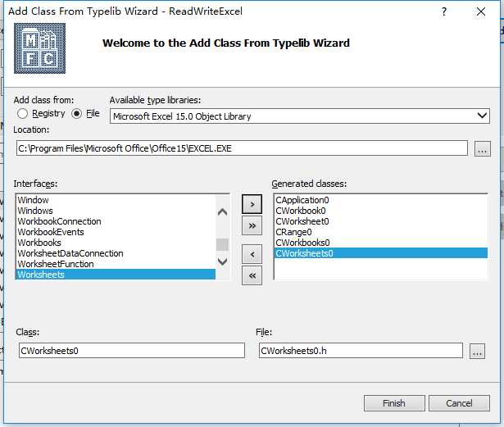
Task: Select Workbooks in the Interfaces list
Action: [116, 243]
